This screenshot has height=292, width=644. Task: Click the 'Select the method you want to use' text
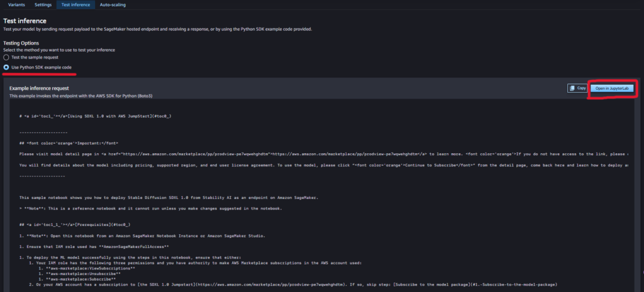click(x=59, y=50)
